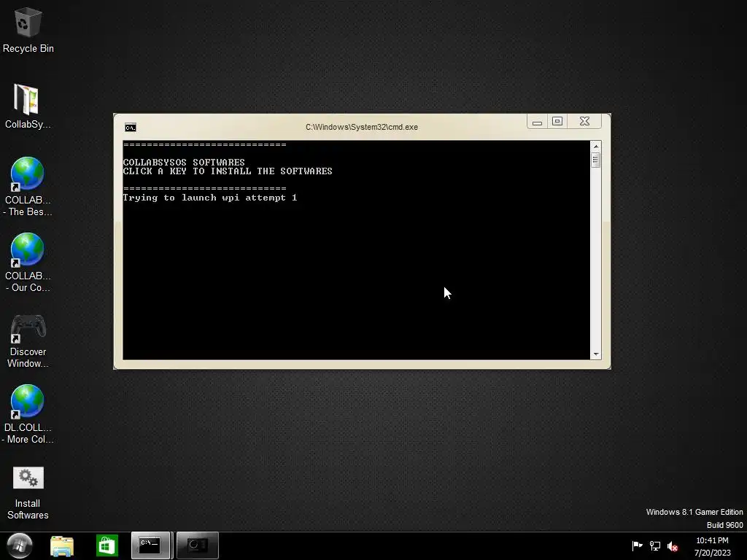747x560 pixels.
Task: Open the Discover Window... gamepad shortcut
Action: 28,341
